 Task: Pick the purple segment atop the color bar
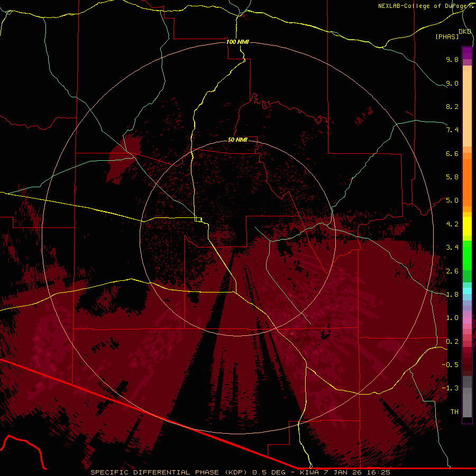click(467, 53)
